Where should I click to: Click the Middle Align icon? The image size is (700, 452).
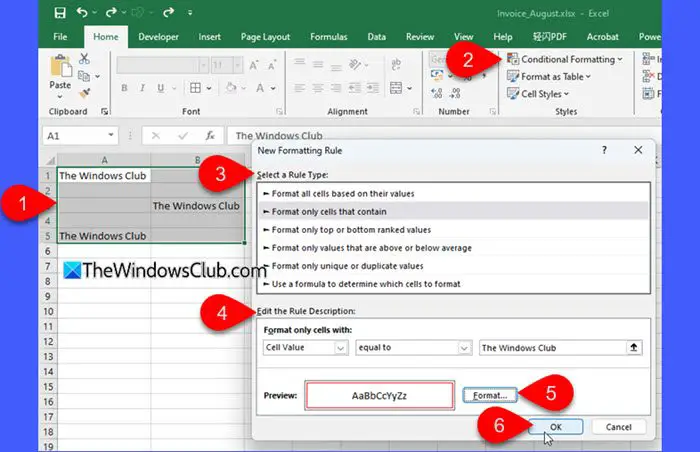tap(318, 65)
